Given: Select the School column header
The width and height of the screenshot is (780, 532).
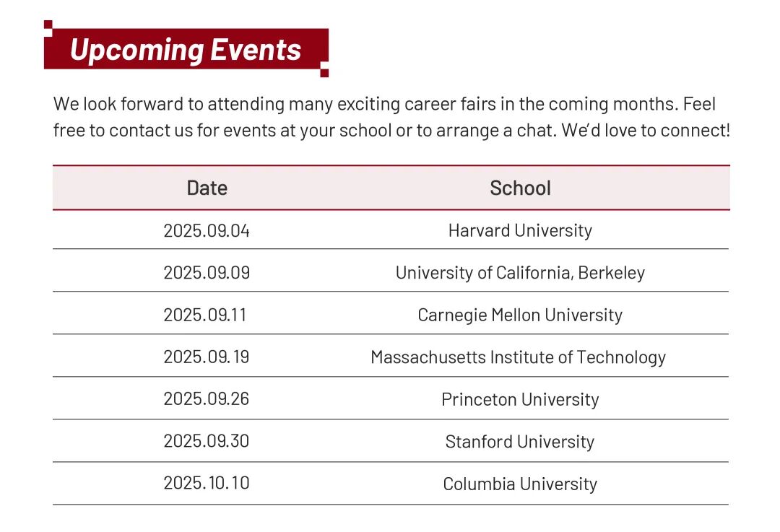Looking at the screenshot, I should point(520,188).
